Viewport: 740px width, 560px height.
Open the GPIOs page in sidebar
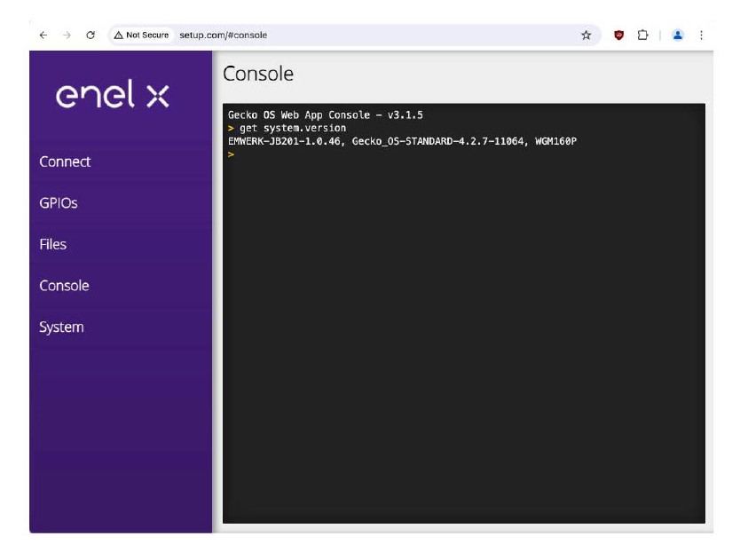click(59, 203)
